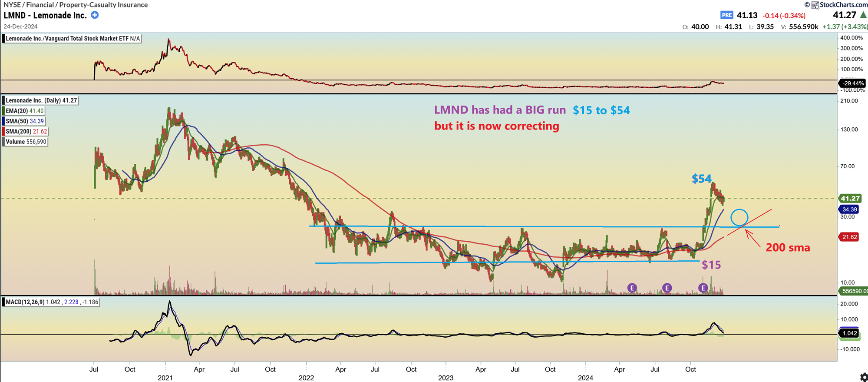This screenshot has width=868, height=382.
Task: Click the low value L: 39.35
Action: 762,27
